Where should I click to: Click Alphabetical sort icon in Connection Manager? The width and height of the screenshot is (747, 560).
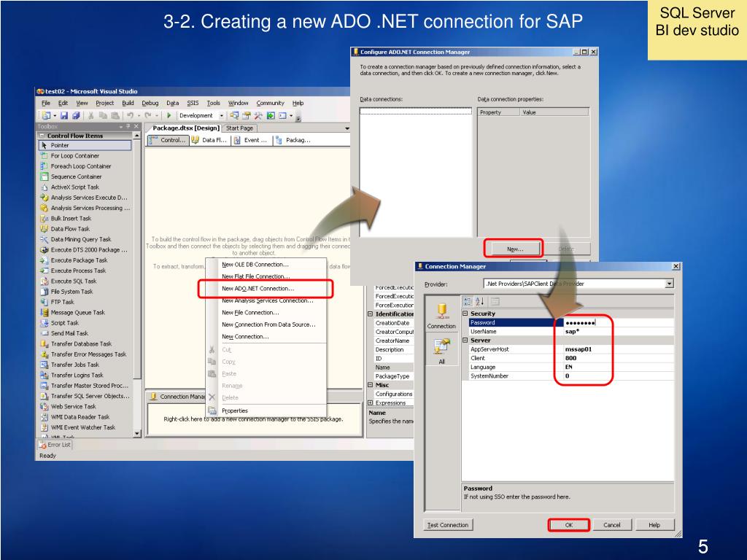pos(480,301)
